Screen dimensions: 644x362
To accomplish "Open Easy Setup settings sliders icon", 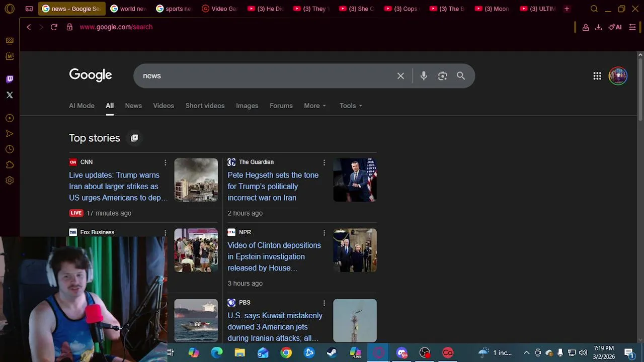I will [632, 27].
